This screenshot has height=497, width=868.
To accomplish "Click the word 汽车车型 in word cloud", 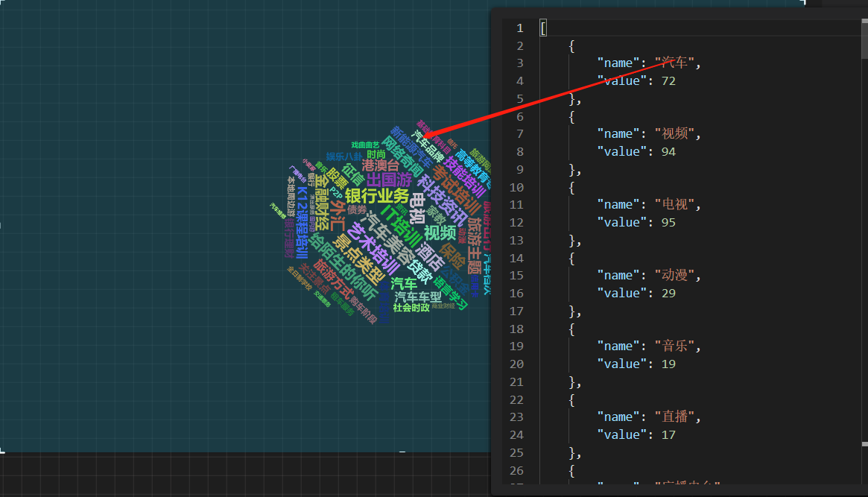I will coord(418,297).
